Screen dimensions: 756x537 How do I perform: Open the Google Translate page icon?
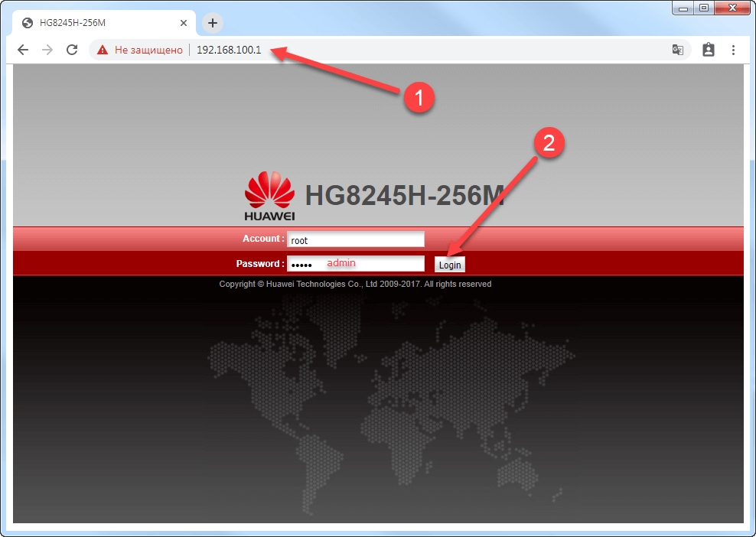click(x=677, y=49)
